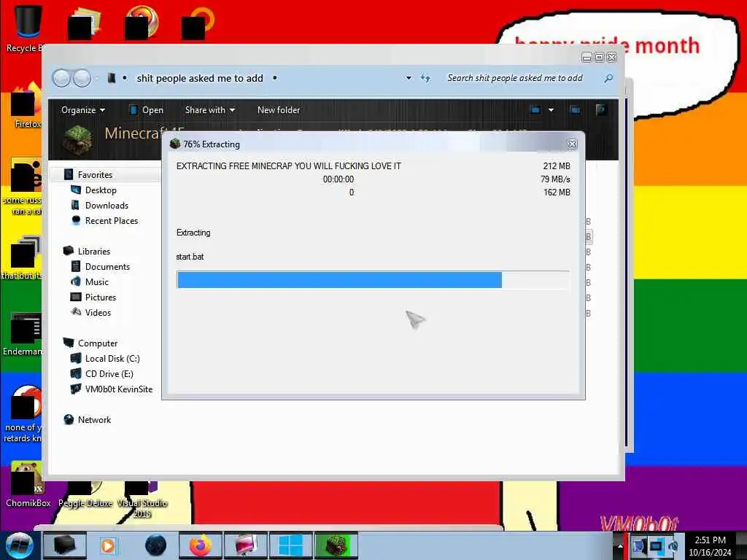Click the Minecraft icon in the details pane
This screenshot has width=747, height=560.
pyautogui.click(x=77, y=139)
